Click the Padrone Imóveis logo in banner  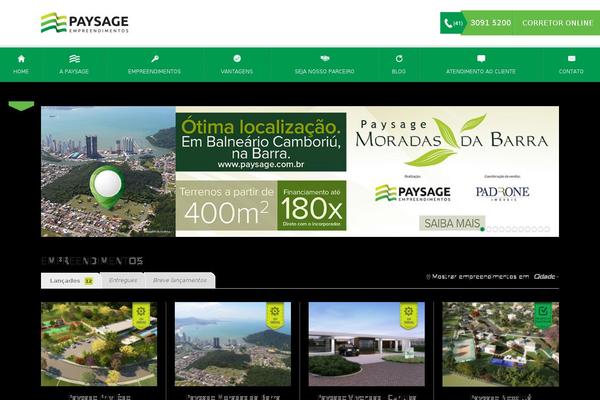pos(502,193)
